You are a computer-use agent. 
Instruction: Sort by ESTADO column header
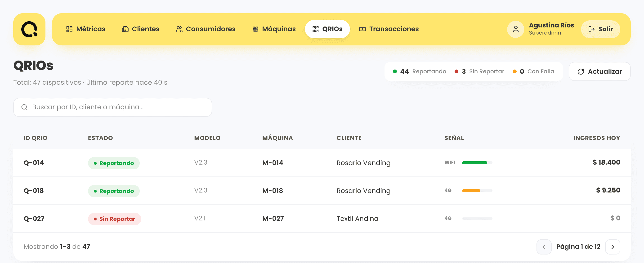(100, 138)
